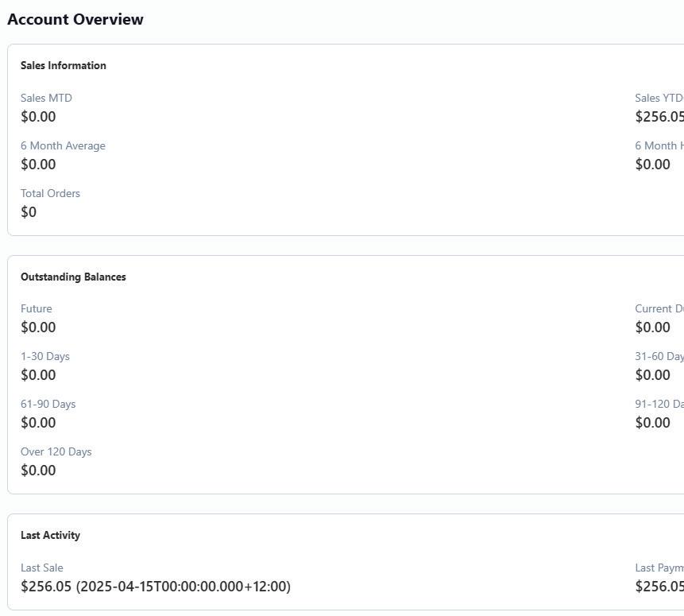Select the 61-90 Days label
This screenshot has height=616, width=684.
pyautogui.click(x=48, y=404)
